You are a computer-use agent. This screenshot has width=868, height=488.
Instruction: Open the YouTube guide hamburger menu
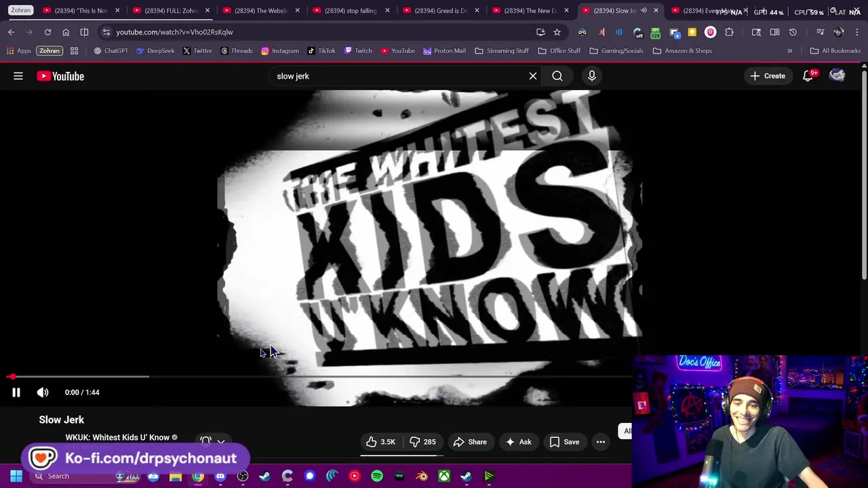pyautogui.click(x=18, y=76)
